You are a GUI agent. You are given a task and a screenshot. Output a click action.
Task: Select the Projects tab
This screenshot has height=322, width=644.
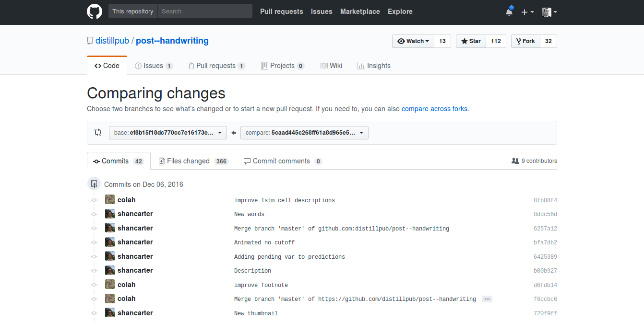283,66
